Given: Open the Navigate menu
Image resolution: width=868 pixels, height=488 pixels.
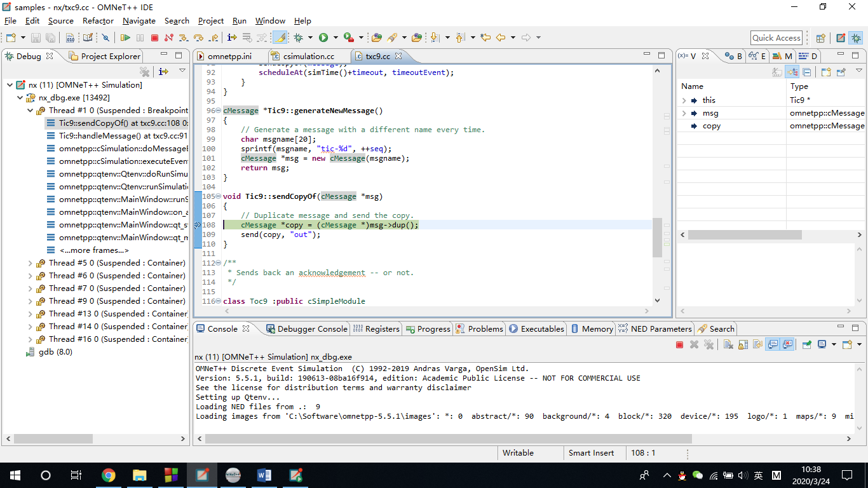Looking at the screenshot, I should tap(139, 21).
